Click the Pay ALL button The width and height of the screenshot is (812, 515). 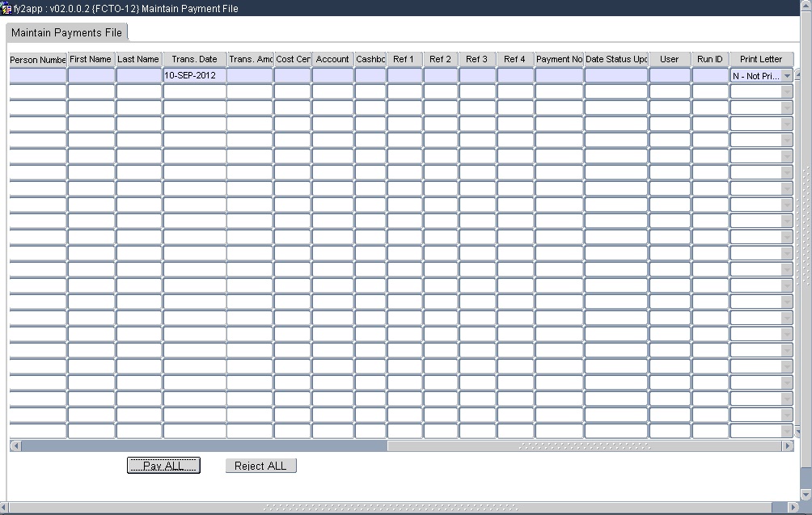[163, 465]
